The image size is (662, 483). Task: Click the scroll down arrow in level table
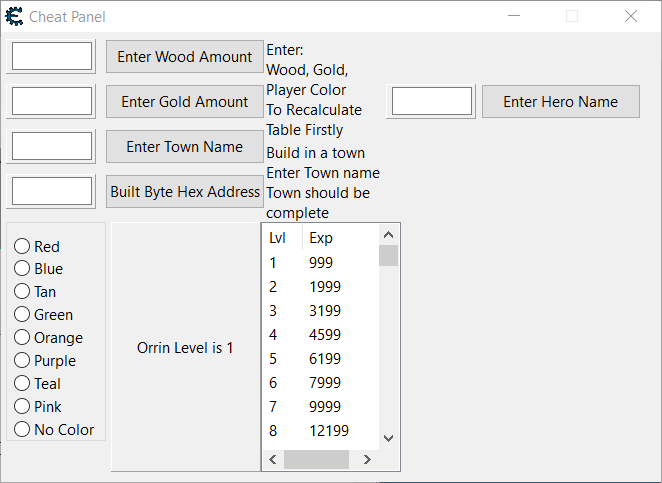point(389,438)
